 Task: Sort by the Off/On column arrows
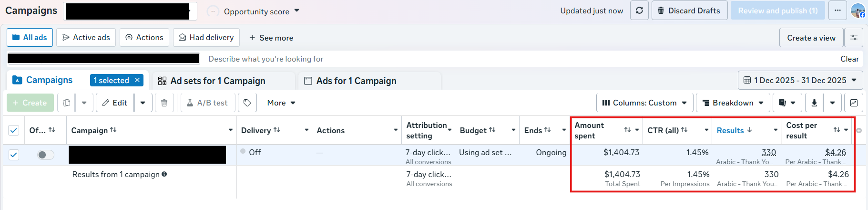click(52, 130)
